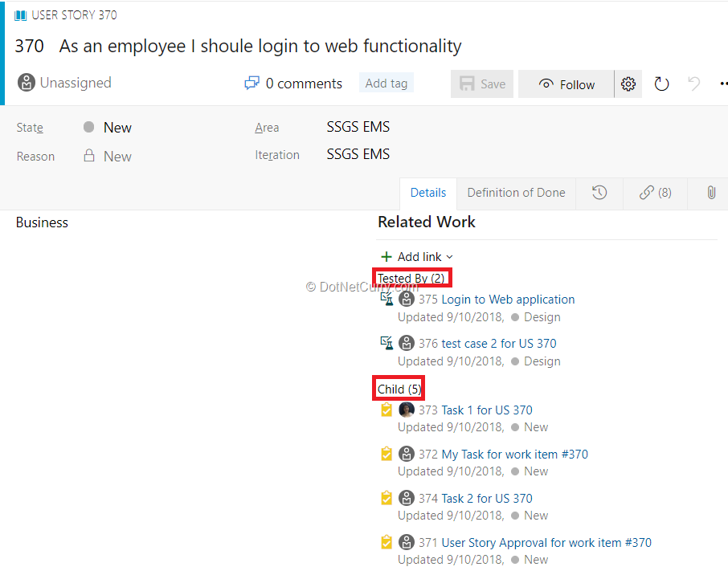Switch to Definition of Done tab
728x575 pixels.
(x=516, y=193)
